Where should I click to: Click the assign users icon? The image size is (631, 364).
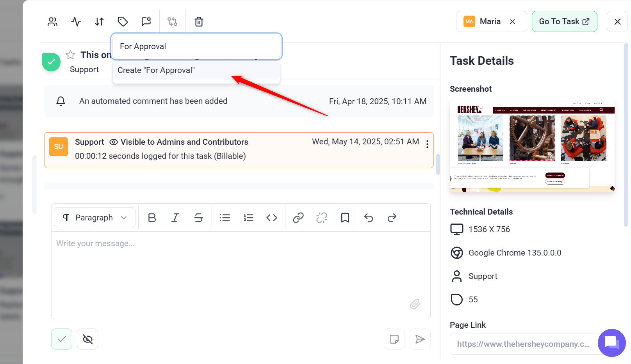pos(53,22)
